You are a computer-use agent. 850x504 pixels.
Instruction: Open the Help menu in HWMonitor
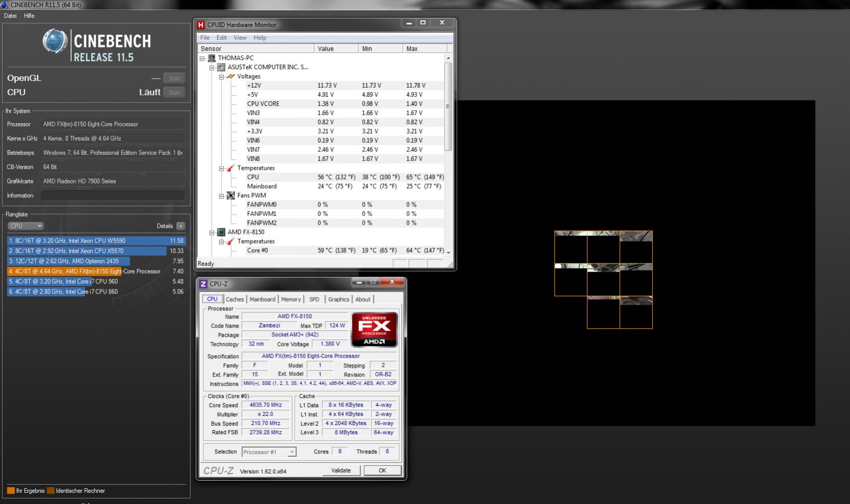(260, 38)
